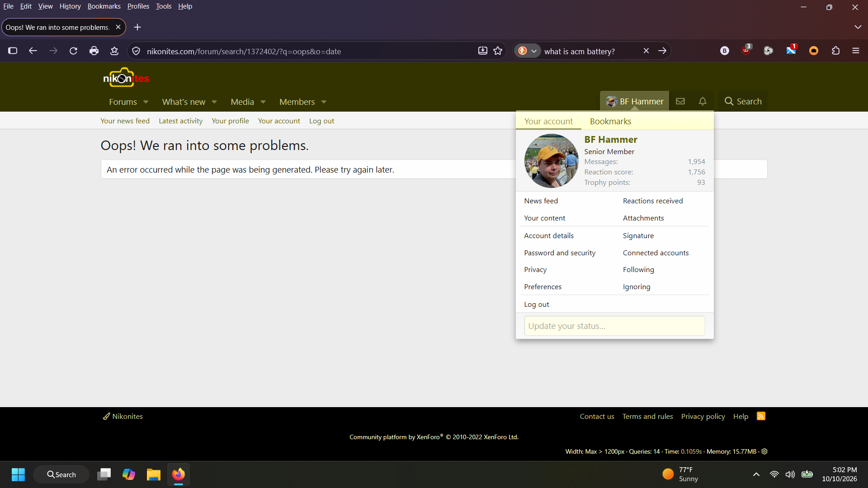
Task: Bookmark this page with the star icon
Action: [498, 51]
